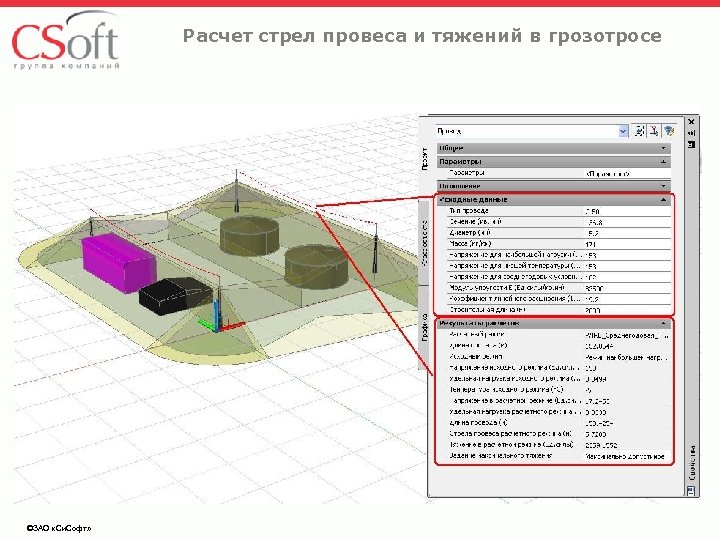This screenshot has height=540, width=720.
Task: Click the Select Objects icon beside the combo box
Action: [x=654, y=131]
